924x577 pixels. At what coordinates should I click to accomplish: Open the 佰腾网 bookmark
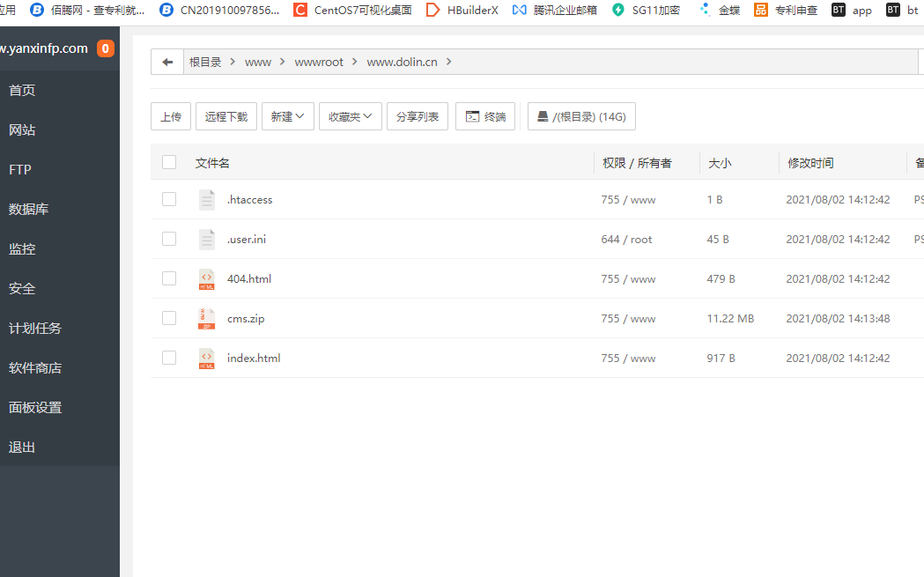pos(87,10)
